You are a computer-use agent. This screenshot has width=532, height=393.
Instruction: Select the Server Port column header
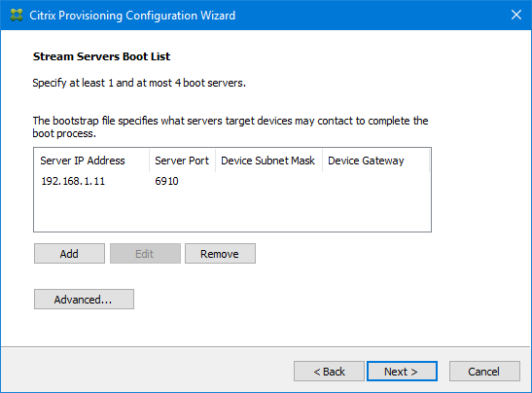(x=182, y=161)
